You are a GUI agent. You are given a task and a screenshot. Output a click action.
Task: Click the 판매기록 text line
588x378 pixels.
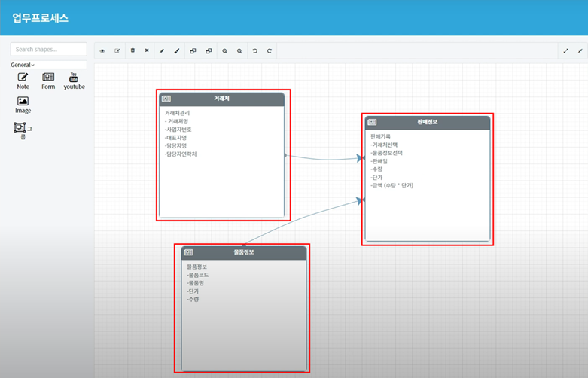pos(381,136)
